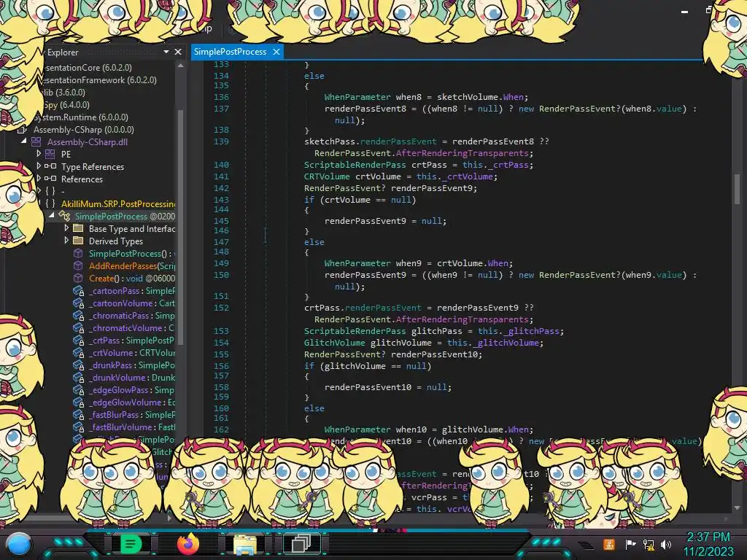
Task: Collapse the Assembly-CSharp.dll tree node
Action: click(x=23, y=141)
